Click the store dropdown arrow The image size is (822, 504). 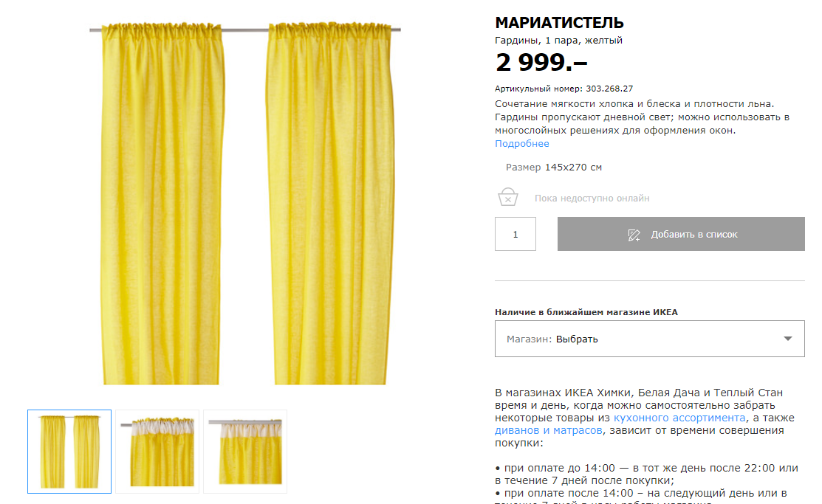pos(787,339)
